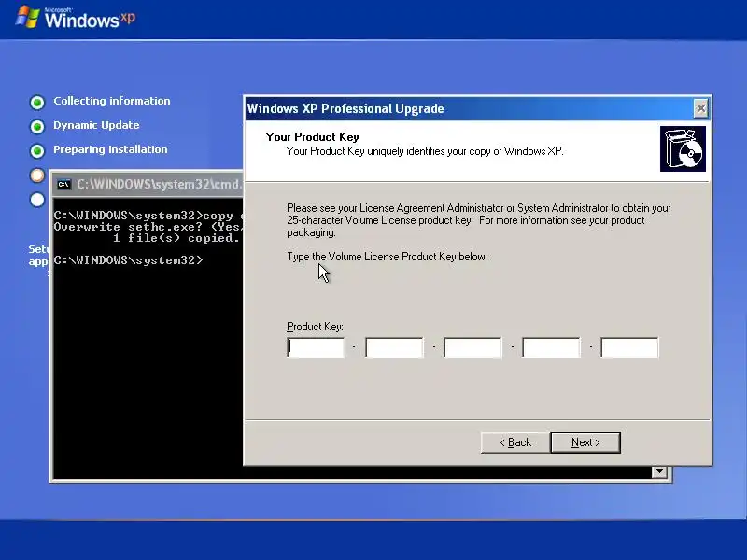Click the green Collecting information step bullet
This screenshot has width=747, height=560.
37,102
